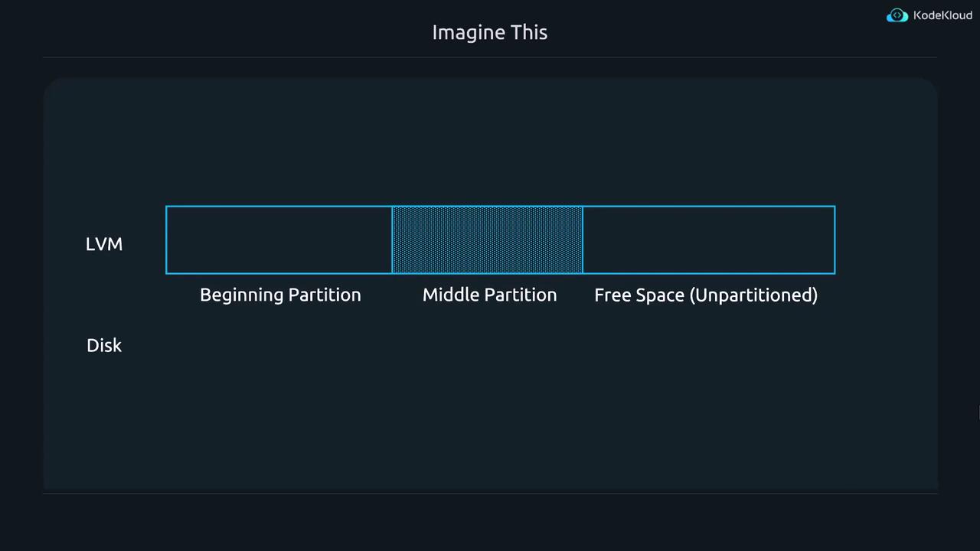980x551 pixels.
Task: Click the right edge of the LVM bar
Action: pyautogui.click(x=835, y=240)
